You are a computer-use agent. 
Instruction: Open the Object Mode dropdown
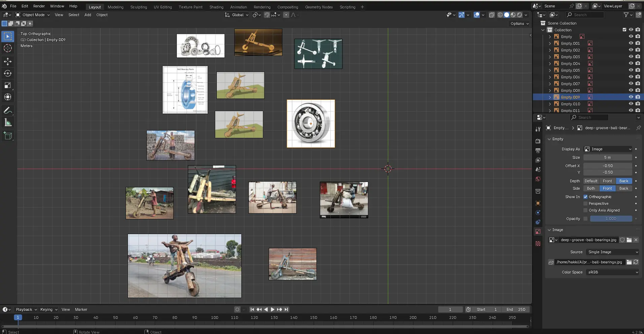click(x=33, y=15)
